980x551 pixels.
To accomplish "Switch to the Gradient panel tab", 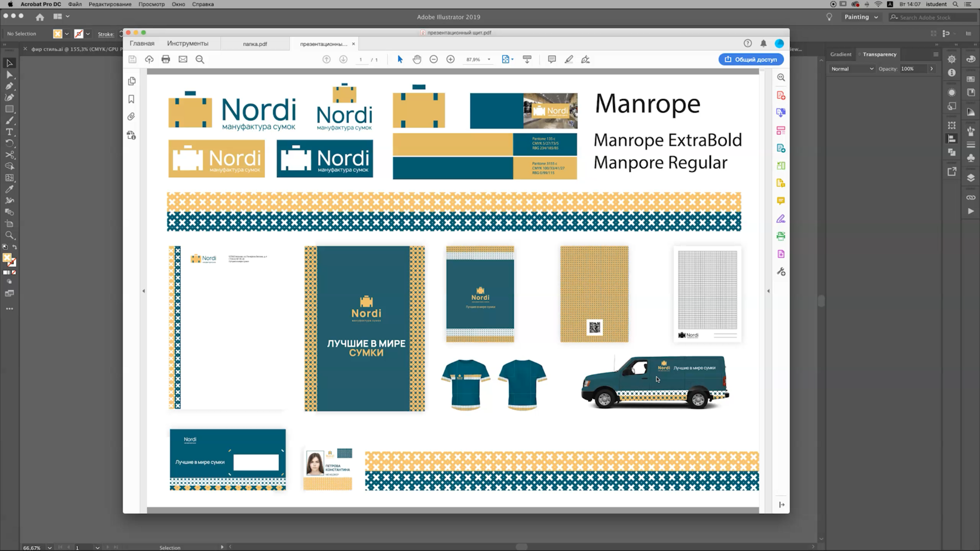I will pyautogui.click(x=841, y=54).
